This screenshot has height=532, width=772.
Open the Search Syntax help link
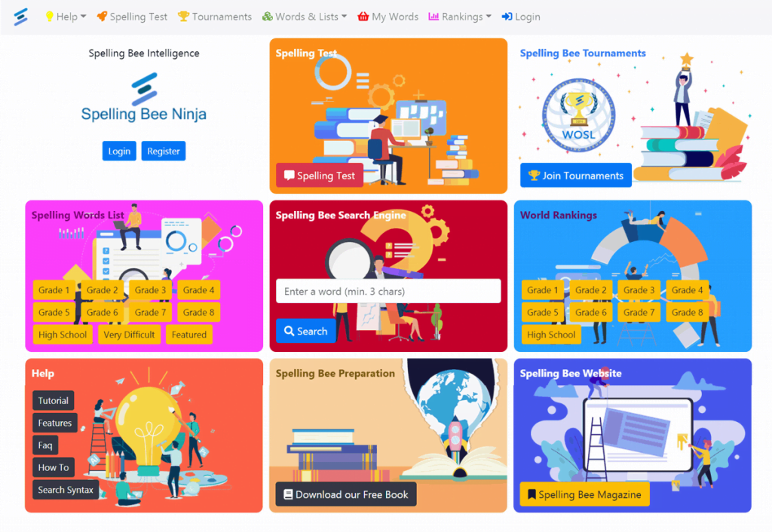(x=66, y=490)
